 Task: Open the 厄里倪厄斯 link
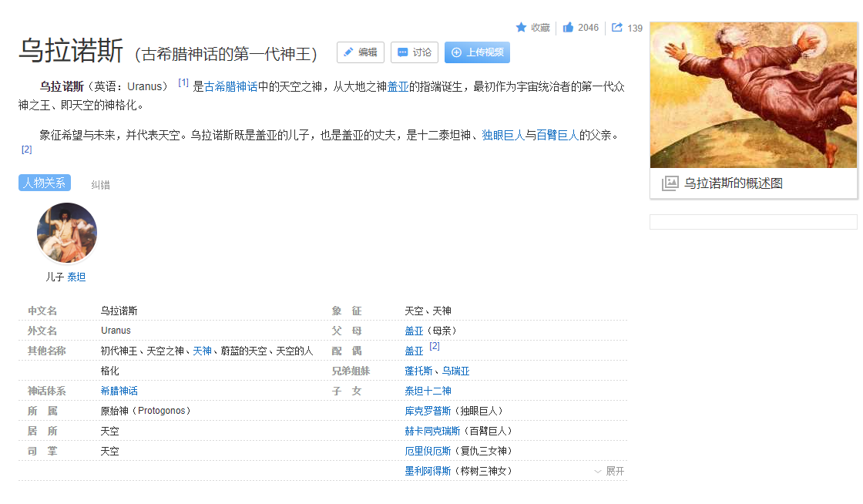click(x=428, y=451)
